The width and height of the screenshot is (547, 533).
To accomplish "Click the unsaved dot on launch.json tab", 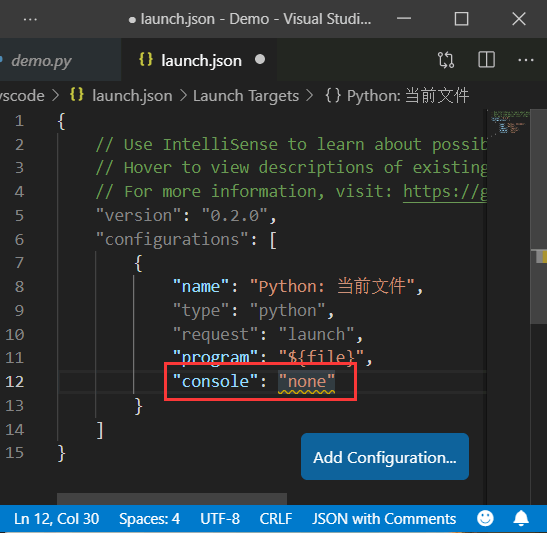I will [x=260, y=60].
